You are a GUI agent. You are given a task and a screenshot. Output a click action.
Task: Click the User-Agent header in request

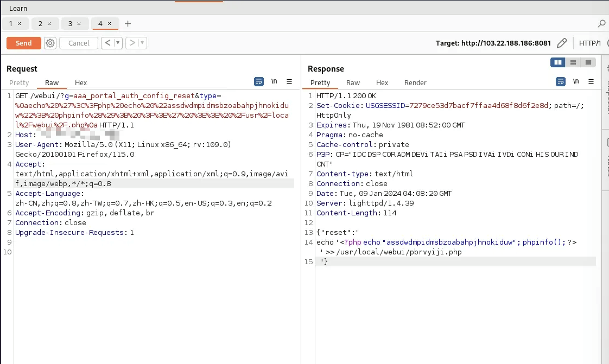click(123, 149)
